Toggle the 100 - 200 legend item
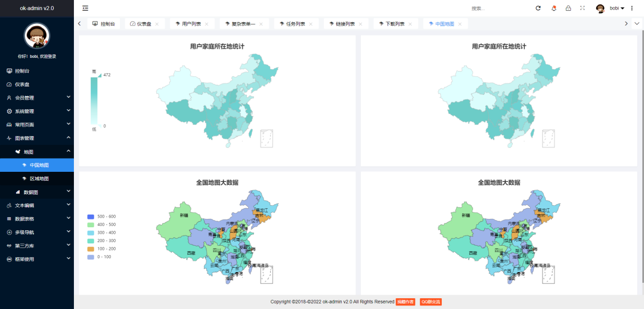The width and height of the screenshot is (644, 309). (x=101, y=249)
